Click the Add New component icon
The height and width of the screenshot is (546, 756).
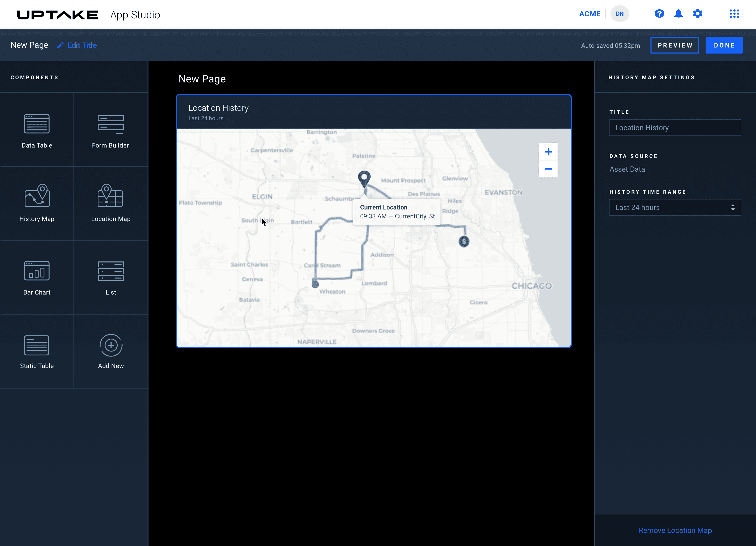pos(111,345)
